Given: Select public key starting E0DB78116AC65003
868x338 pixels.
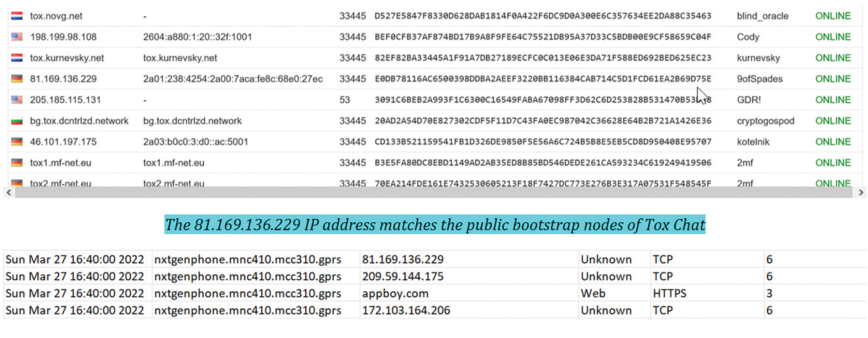Looking at the screenshot, I should 543,79.
